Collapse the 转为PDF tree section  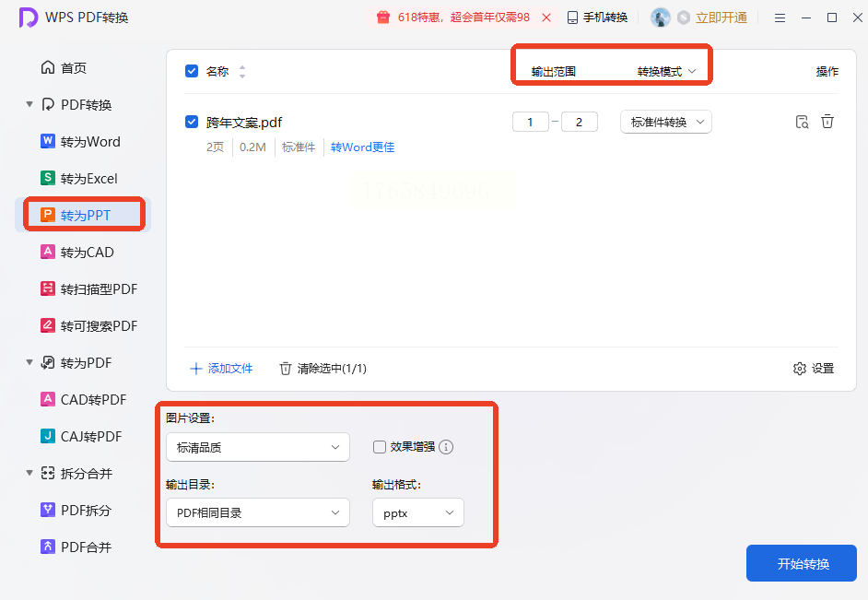point(29,362)
